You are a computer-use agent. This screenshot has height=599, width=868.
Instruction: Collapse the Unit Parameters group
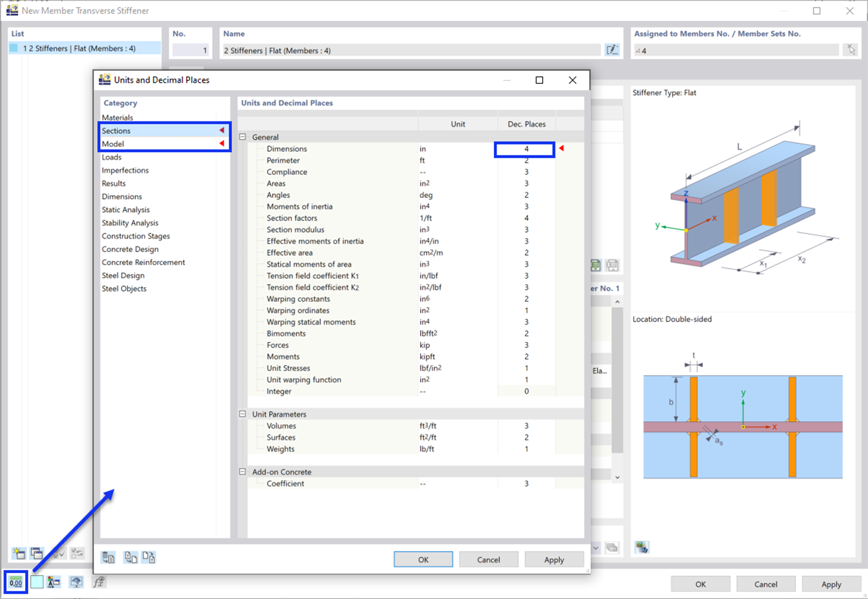pos(242,414)
